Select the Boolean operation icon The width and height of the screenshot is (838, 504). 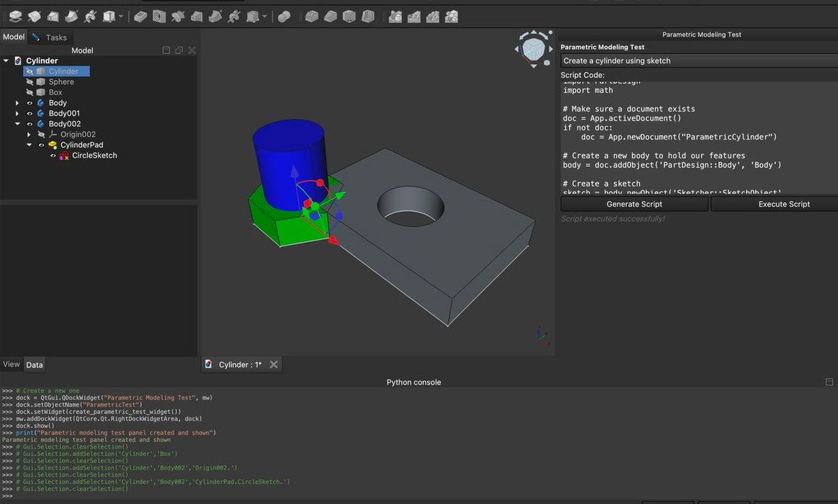[284, 16]
